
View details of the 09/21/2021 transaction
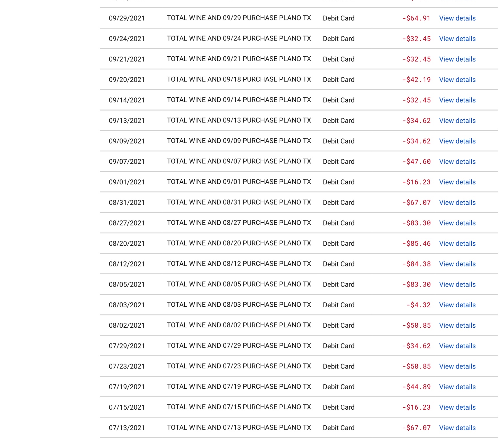pos(457,59)
